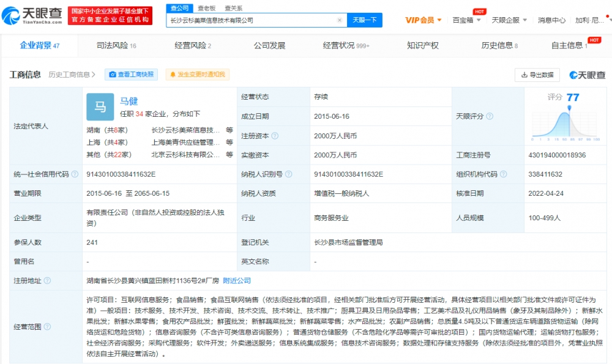The height and width of the screenshot is (364, 612).
Task: Select the 查老板 search tab
Action: [x=206, y=8]
